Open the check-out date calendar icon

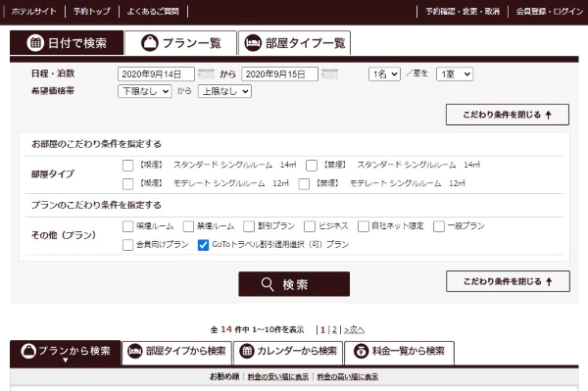point(329,73)
